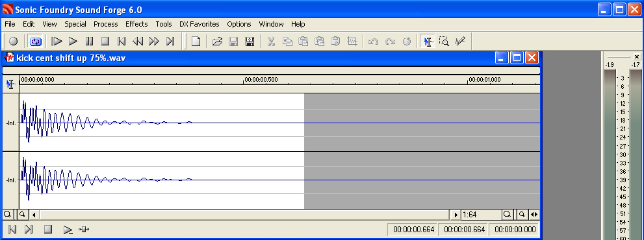
Task: Create a new file with New icon
Action: pos(196,41)
